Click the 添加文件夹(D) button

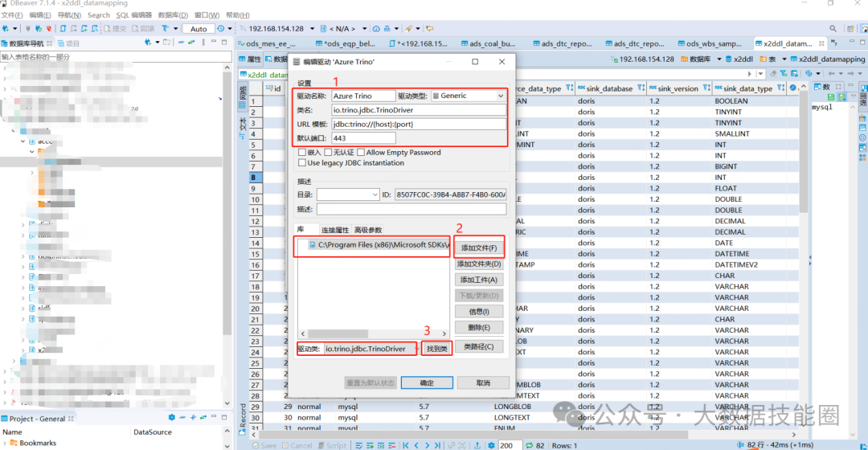point(479,264)
